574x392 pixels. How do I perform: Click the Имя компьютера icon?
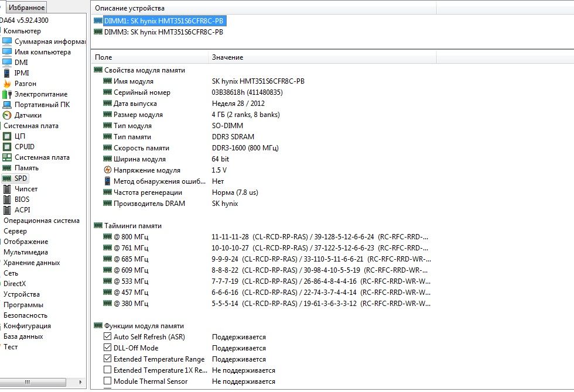(7, 52)
